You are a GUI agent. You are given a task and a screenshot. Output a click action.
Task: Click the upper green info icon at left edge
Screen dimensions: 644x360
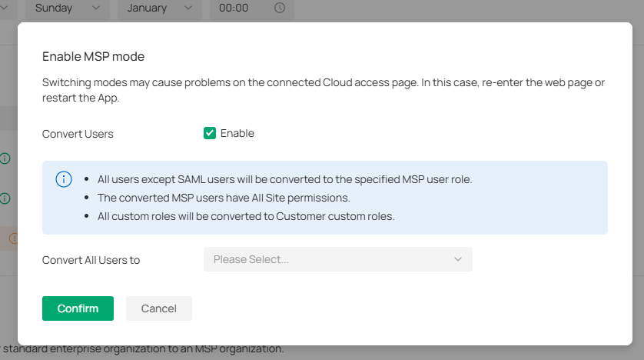[x=5, y=158]
